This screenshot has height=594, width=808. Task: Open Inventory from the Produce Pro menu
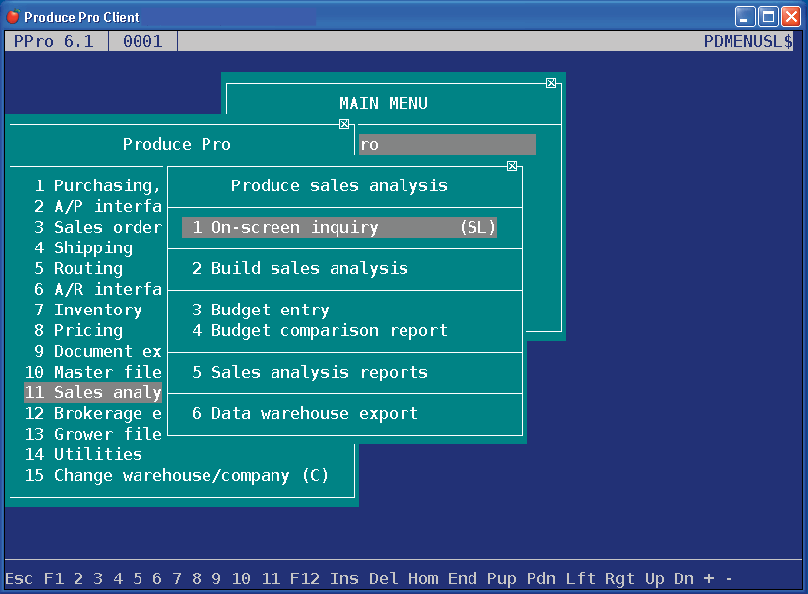tap(88, 310)
